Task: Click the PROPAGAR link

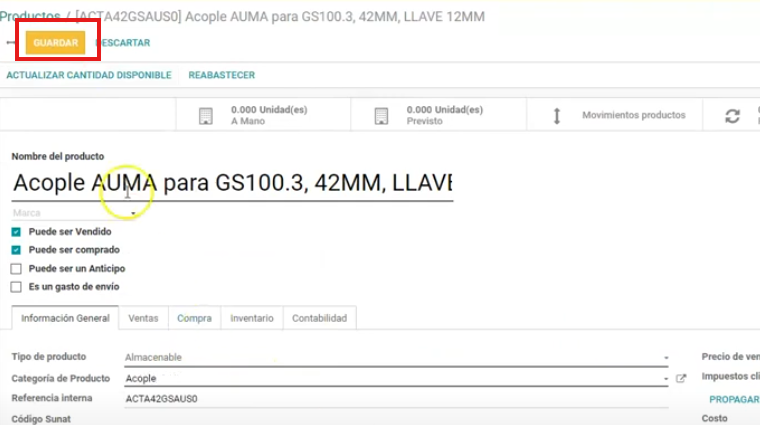Action: [x=734, y=399]
